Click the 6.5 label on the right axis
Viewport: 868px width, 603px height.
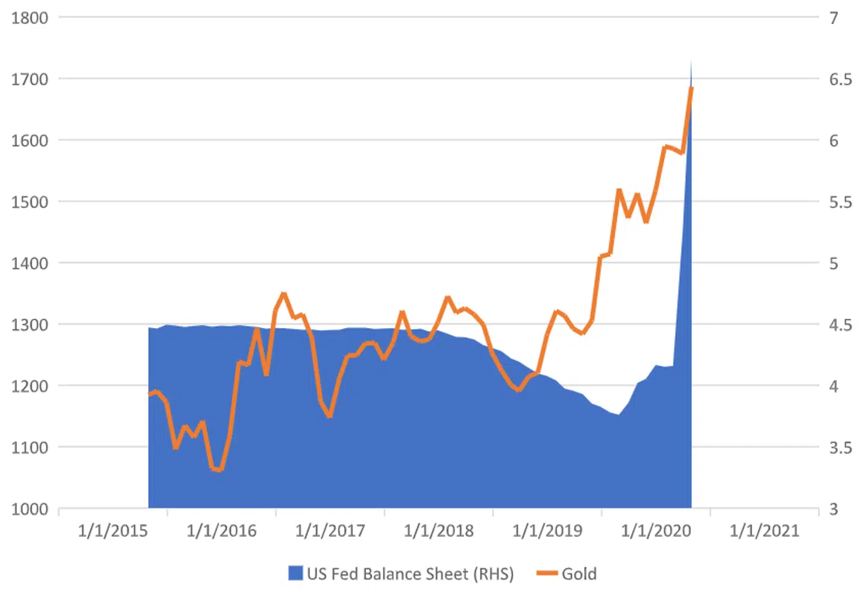tap(840, 80)
